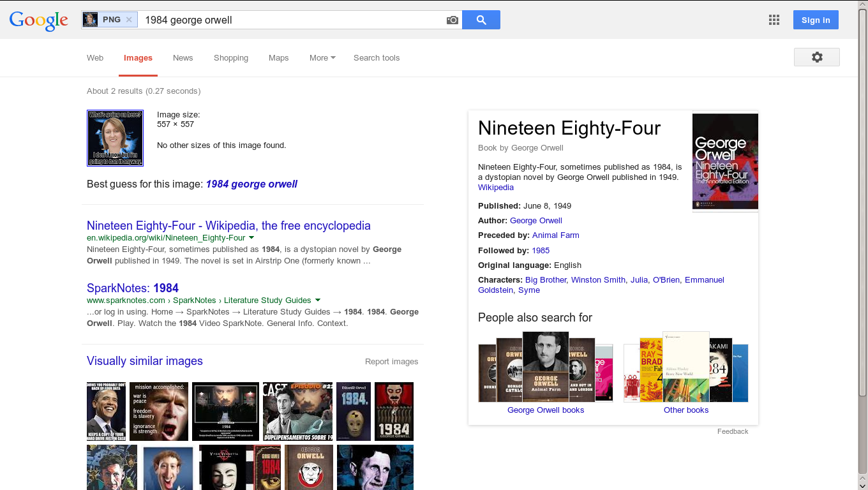Click the Google logo

click(38, 20)
